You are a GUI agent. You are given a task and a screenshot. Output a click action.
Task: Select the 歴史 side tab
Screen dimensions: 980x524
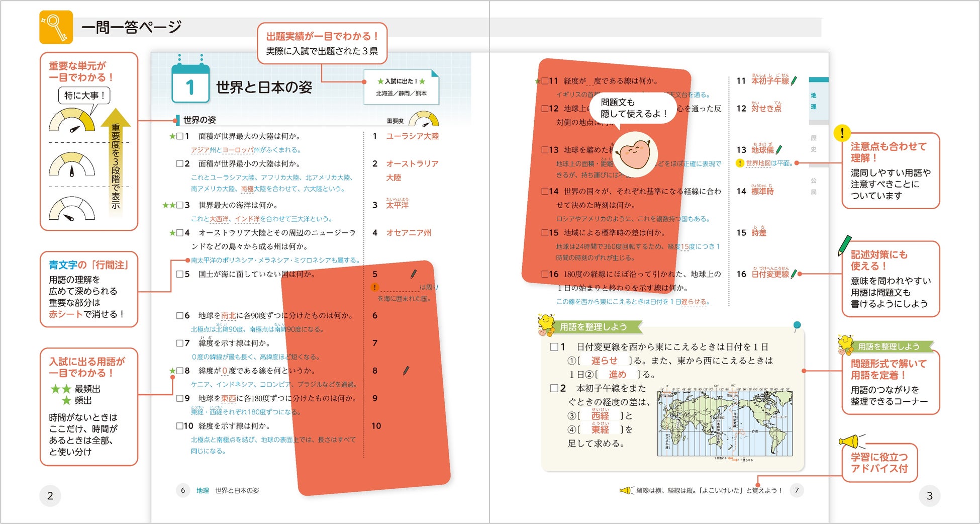(x=814, y=143)
